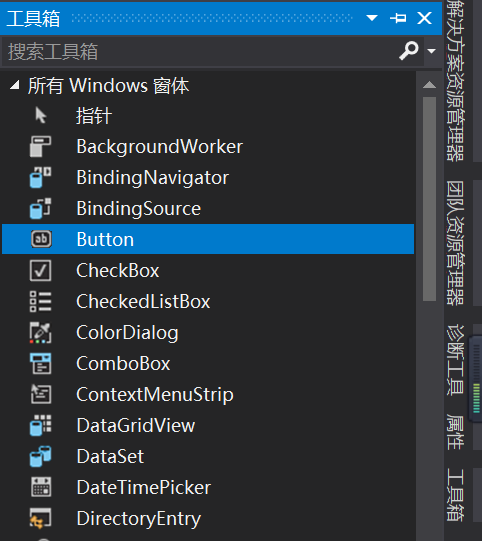Viewport: 482px width, 541px height.
Task: Open the 诊断工具 side tab
Action: pyautogui.click(x=455, y=360)
